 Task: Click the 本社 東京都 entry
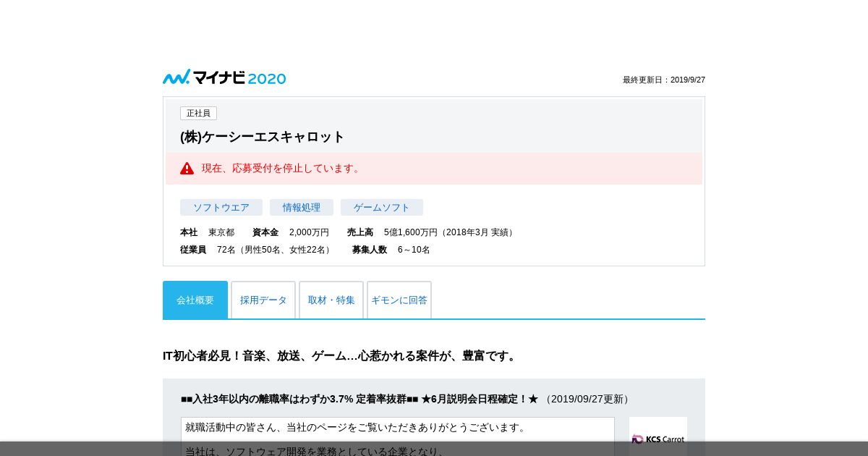tap(208, 232)
